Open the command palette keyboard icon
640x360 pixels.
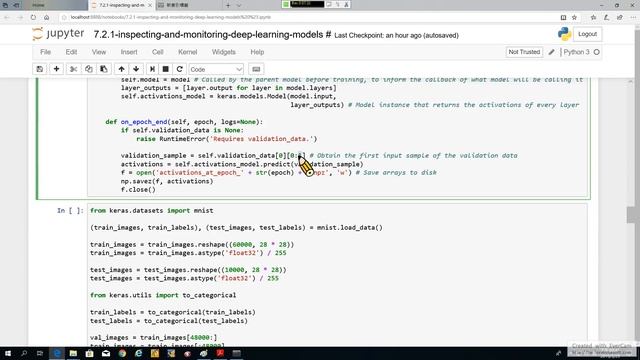[256, 69]
